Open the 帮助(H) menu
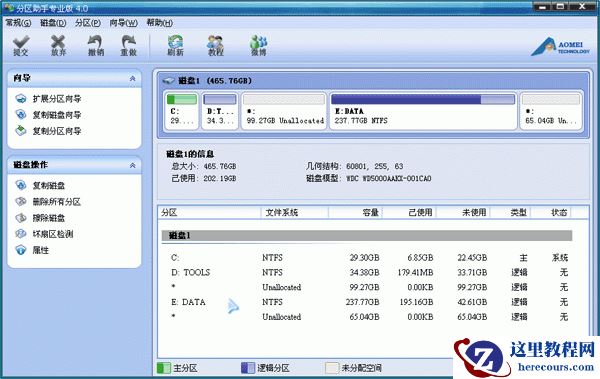 [x=160, y=23]
